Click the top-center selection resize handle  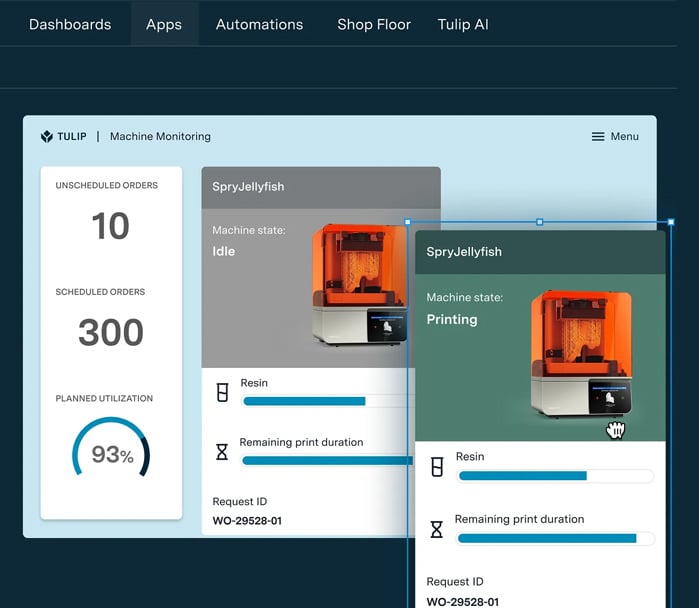click(x=539, y=222)
